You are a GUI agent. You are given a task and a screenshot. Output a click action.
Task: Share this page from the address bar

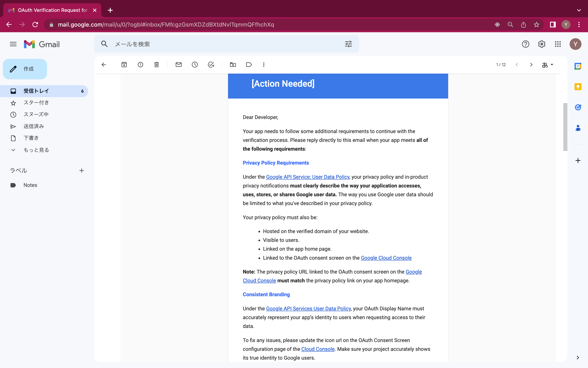[523, 25]
